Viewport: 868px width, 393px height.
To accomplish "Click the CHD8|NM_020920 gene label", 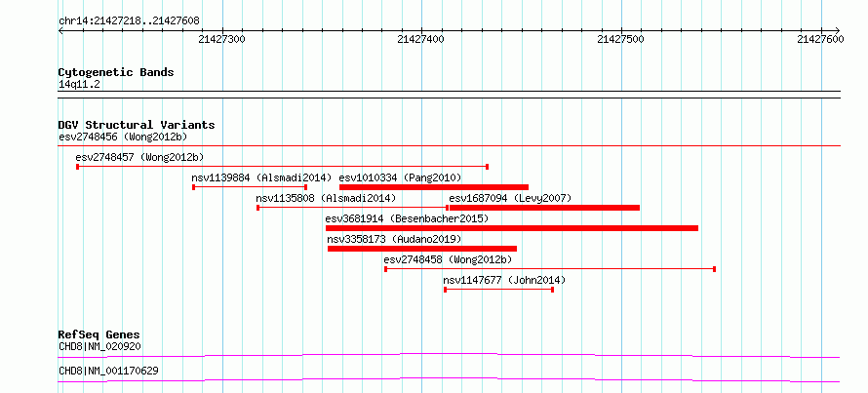I will [99, 346].
